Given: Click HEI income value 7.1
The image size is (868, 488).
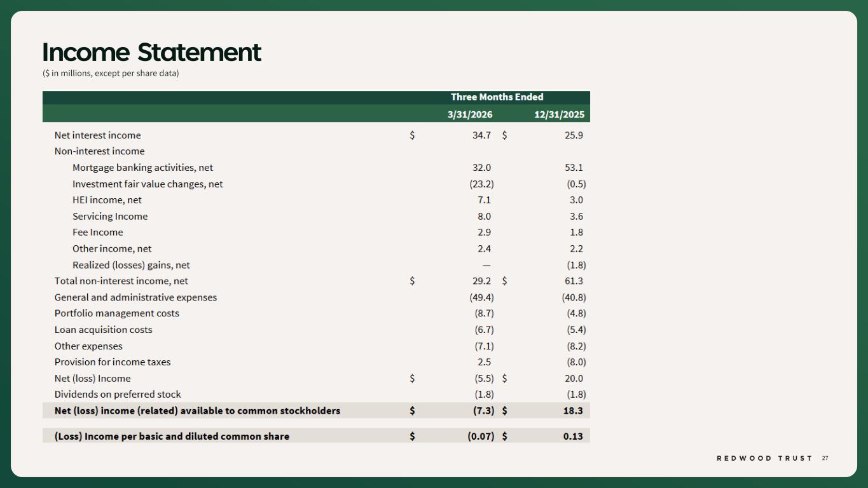Looking at the screenshot, I should [x=484, y=200].
